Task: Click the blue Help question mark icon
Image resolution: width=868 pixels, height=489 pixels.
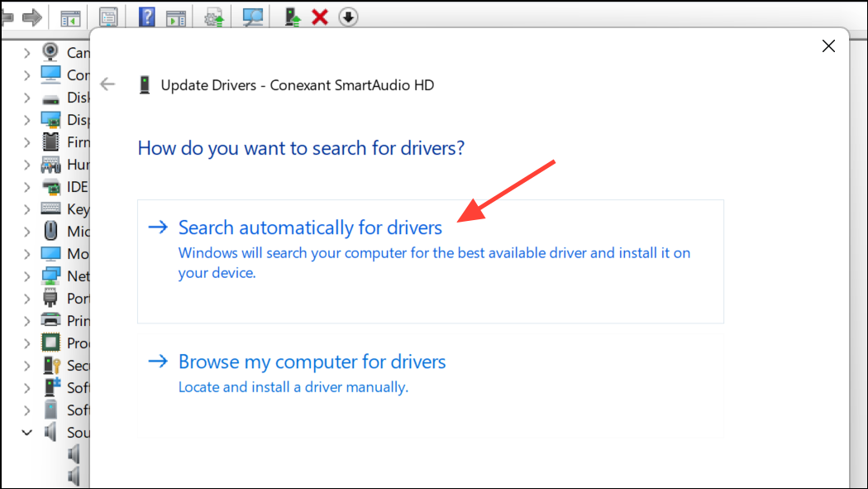Action: tap(146, 17)
